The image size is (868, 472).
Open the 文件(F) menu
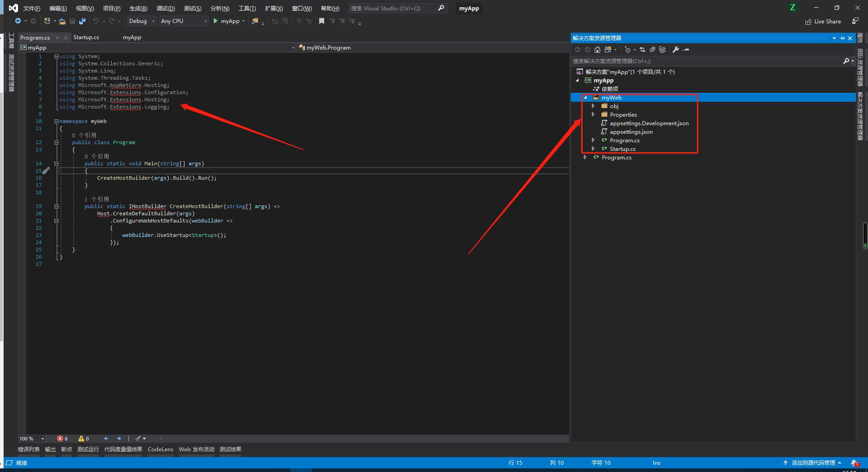pyautogui.click(x=32, y=8)
